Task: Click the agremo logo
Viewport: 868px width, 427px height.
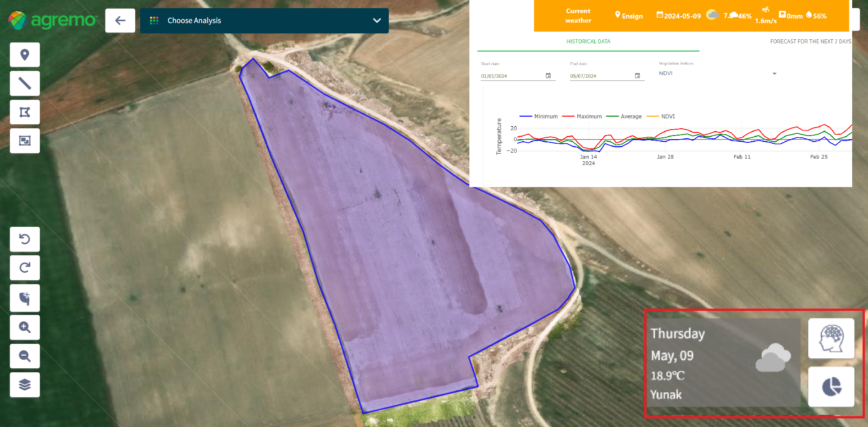Action: coord(52,20)
